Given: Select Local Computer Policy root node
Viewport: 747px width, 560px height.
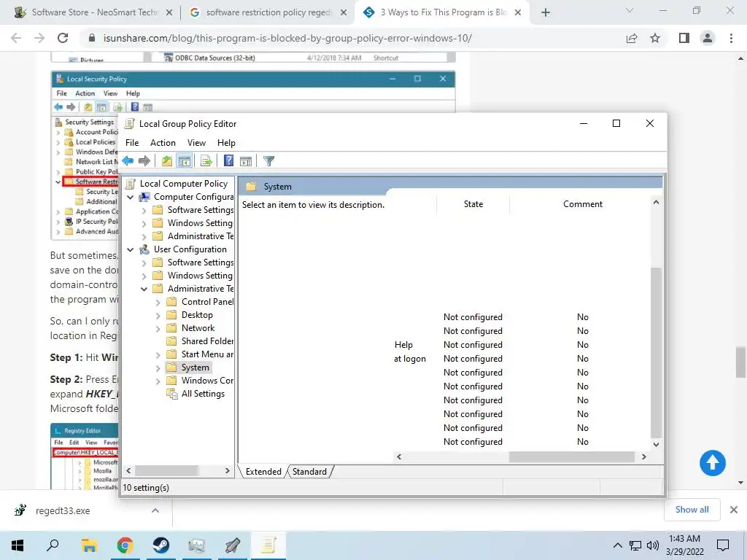Looking at the screenshot, I should click(183, 183).
